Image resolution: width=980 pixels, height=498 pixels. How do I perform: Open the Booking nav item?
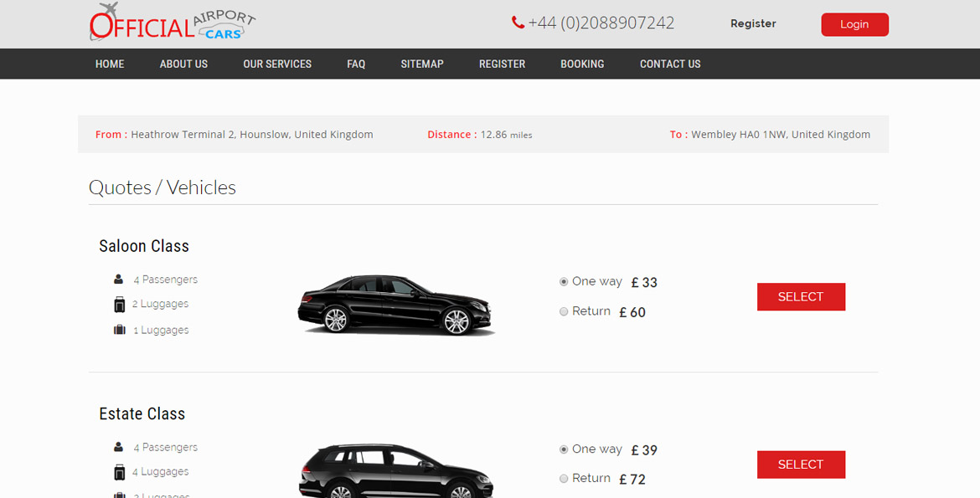click(x=582, y=64)
